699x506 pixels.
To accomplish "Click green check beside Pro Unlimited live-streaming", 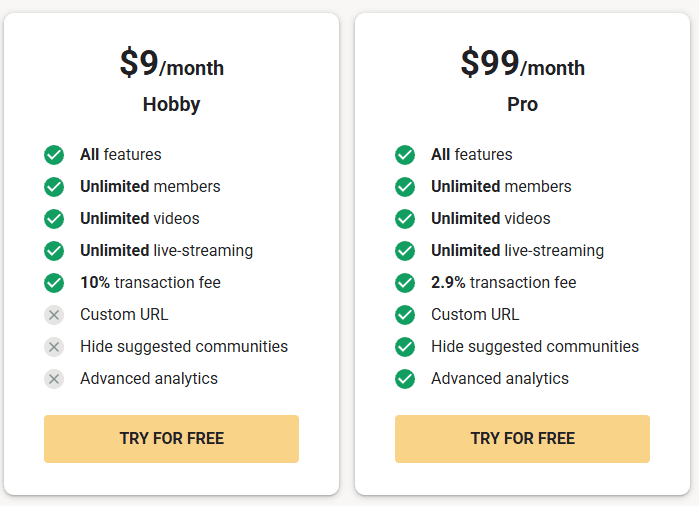I will point(405,251).
